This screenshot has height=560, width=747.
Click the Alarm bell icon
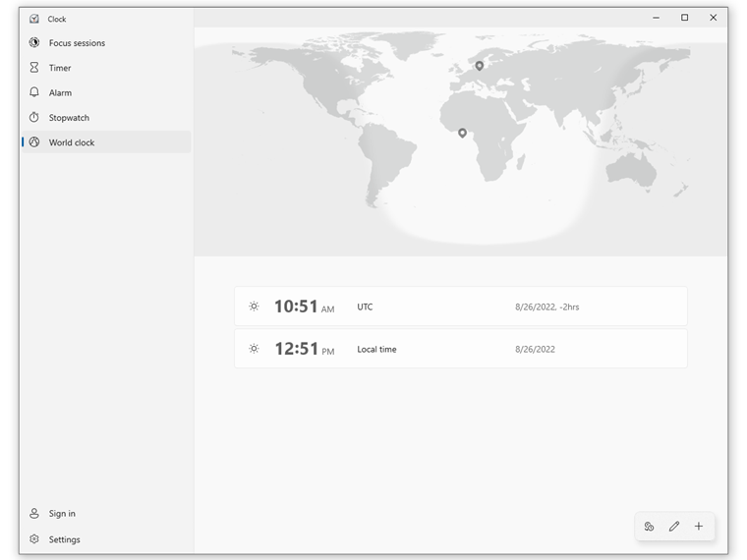[x=34, y=92]
